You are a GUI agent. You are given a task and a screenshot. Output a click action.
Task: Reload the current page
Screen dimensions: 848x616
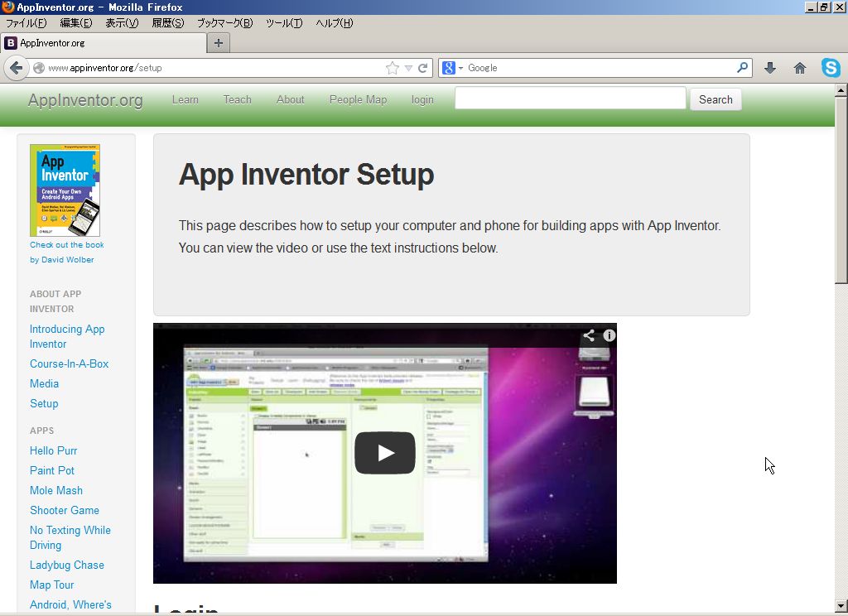point(423,67)
